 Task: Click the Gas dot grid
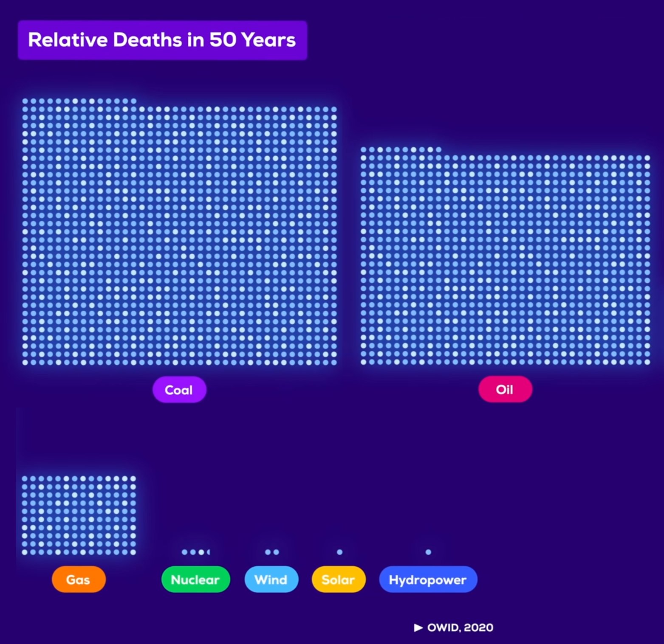(x=79, y=515)
